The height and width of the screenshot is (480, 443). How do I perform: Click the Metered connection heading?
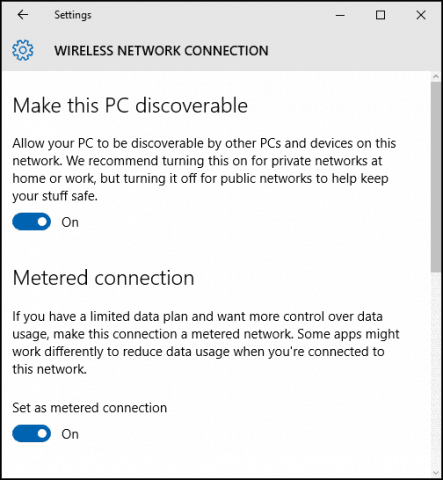[103, 278]
